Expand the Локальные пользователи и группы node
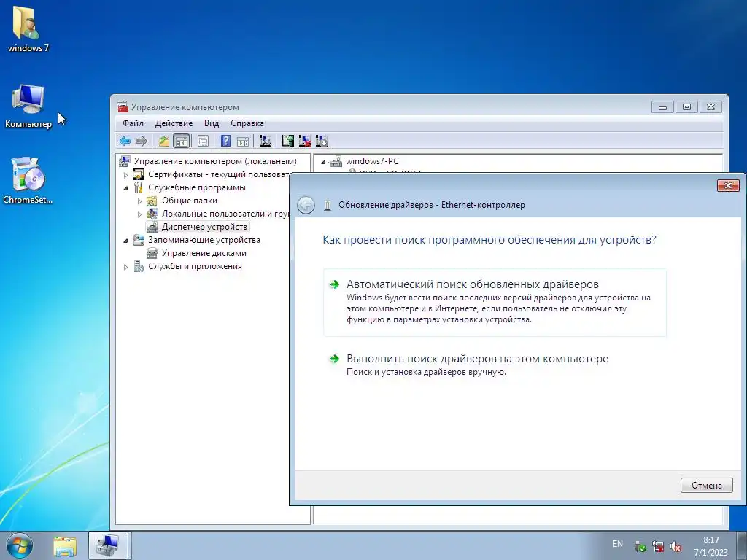This screenshot has height=560, width=747. pyautogui.click(x=139, y=214)
